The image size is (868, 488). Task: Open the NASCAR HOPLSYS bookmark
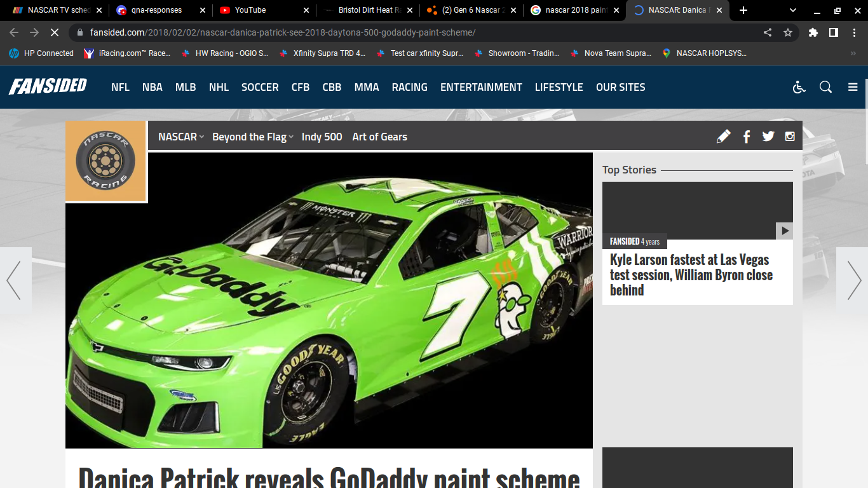(704, 53)
